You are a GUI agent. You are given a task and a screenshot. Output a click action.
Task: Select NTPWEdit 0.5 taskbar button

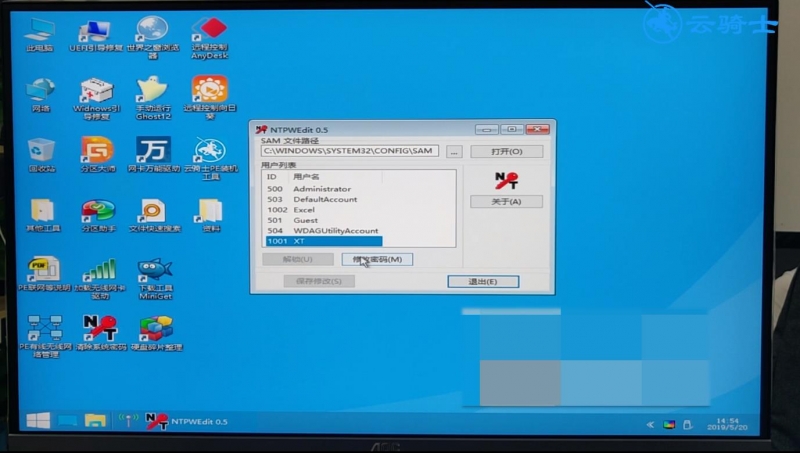coord(187,421)
